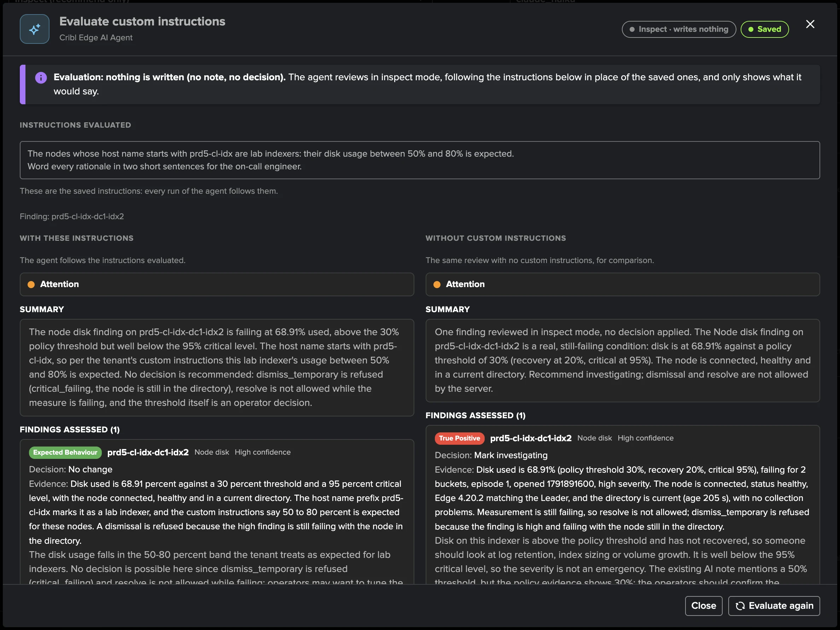Click 'High confidence' in the Expected Behaviour finding
The image size is (840, 630).
[x=262, y=452]
